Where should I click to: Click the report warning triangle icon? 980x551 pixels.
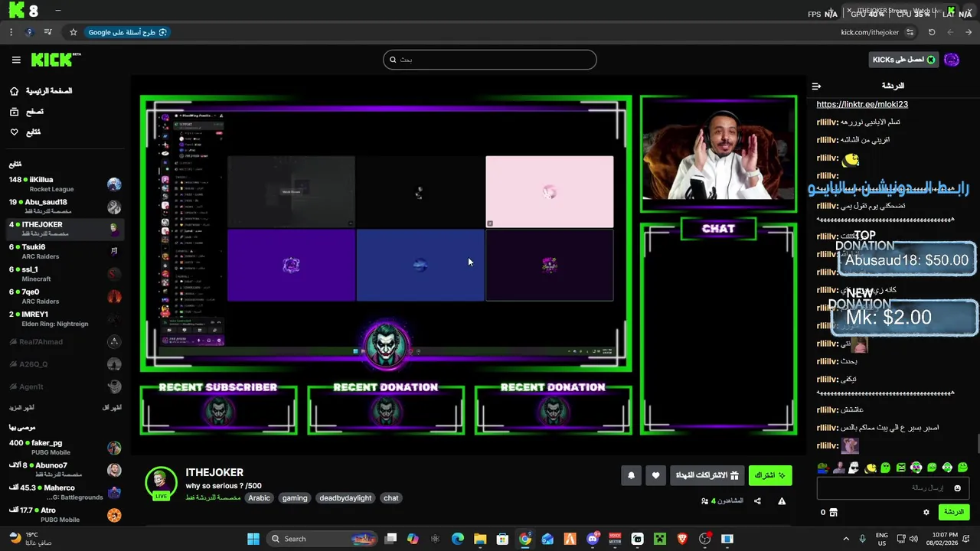[782, 501]
